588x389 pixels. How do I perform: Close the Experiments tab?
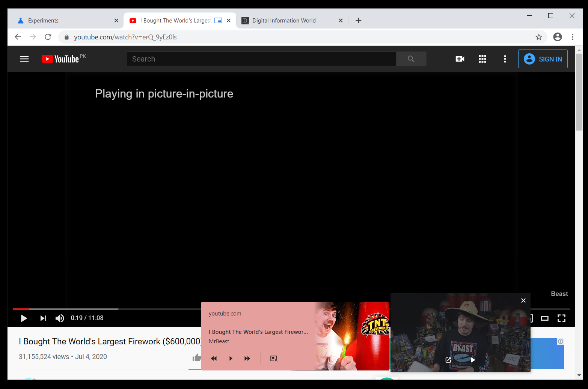coord(116,21)
